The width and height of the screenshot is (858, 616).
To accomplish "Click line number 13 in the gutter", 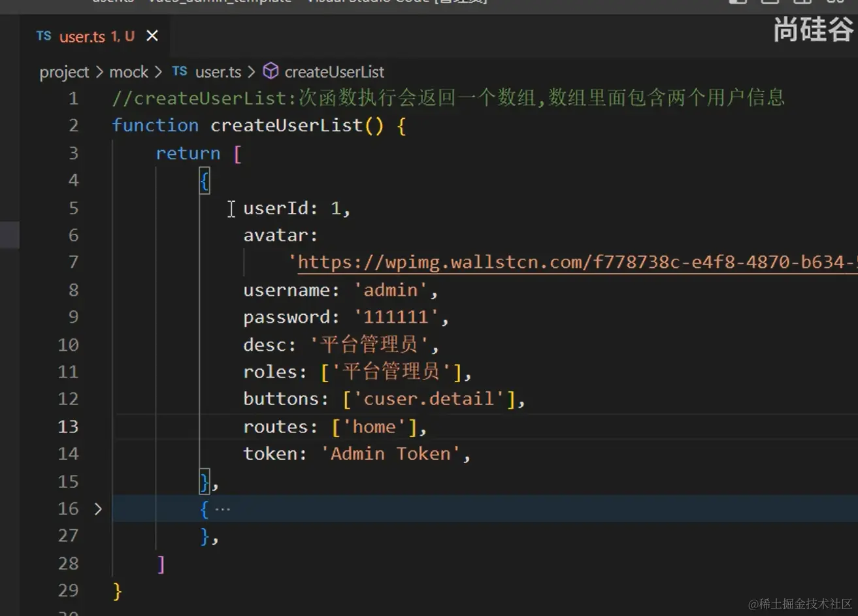I will [x=68, y=427].
